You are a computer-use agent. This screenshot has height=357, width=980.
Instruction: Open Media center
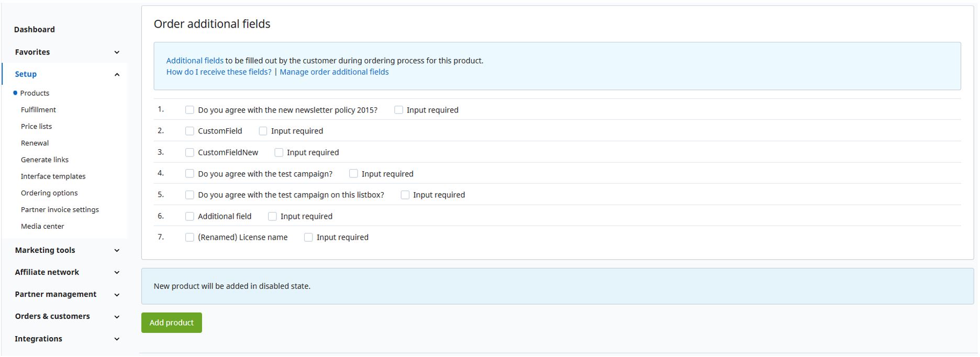[x=42, y=226]
